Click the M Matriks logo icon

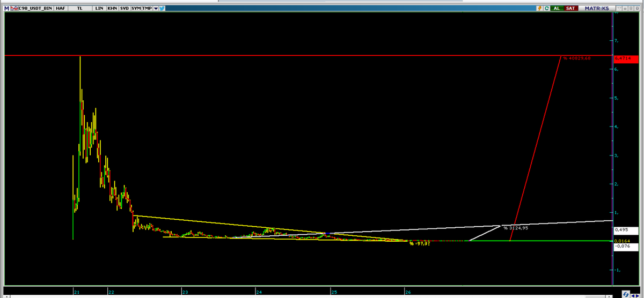7,9
